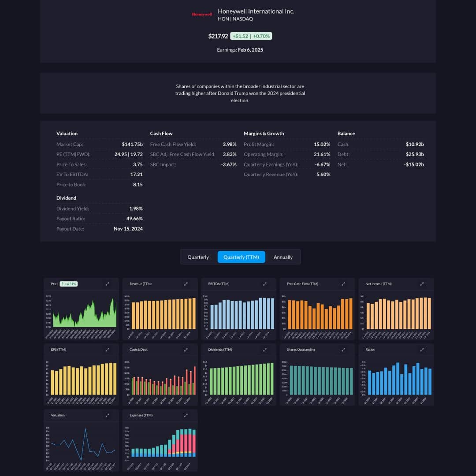The width and height of the screenshot is (476, 476).
Task: Switch to the Annually tab
Action: click(283, 257)
